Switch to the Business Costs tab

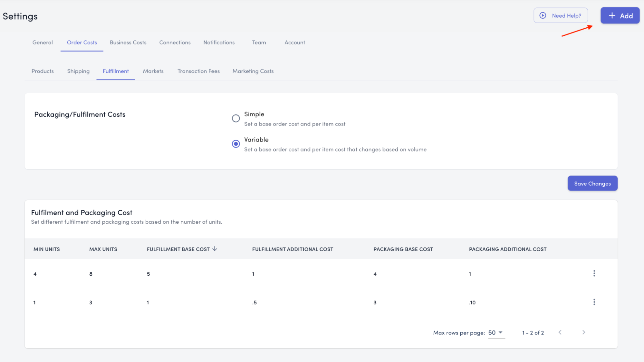point(128,42)
